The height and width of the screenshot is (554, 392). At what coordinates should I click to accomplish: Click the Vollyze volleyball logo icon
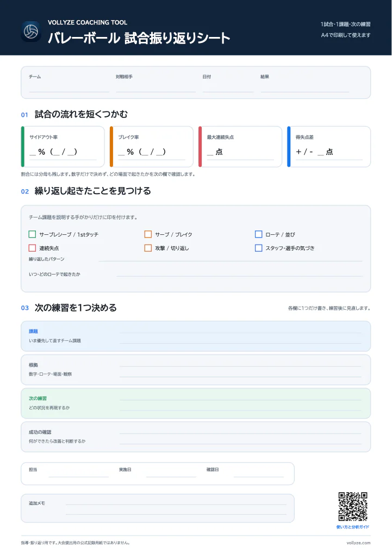[x=31, y=32]
